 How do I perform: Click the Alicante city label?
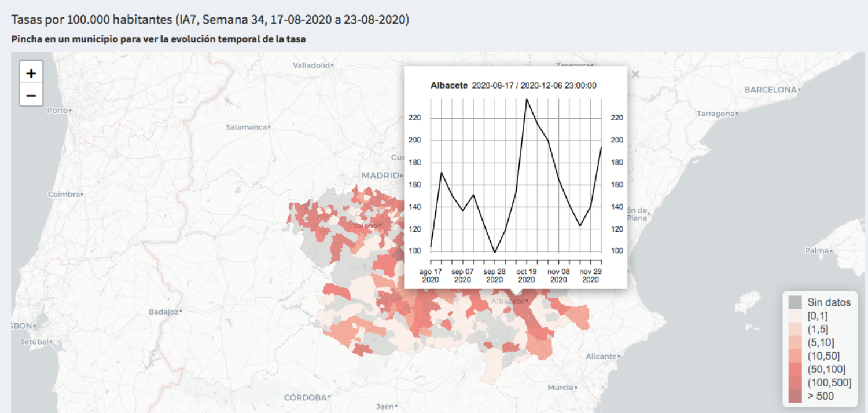[601, 356]
